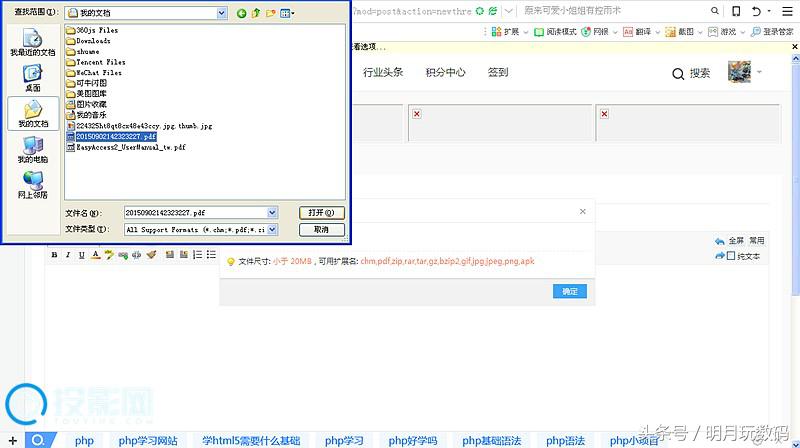800x448 pixels.
Task: Open 我最近的文档 shortcut
Action: [x=33, y=43]
